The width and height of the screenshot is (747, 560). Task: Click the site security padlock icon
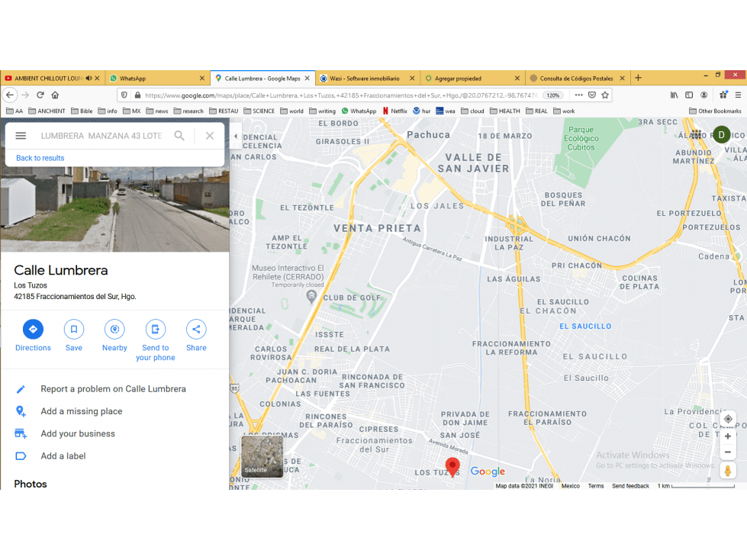click(137, 95)
